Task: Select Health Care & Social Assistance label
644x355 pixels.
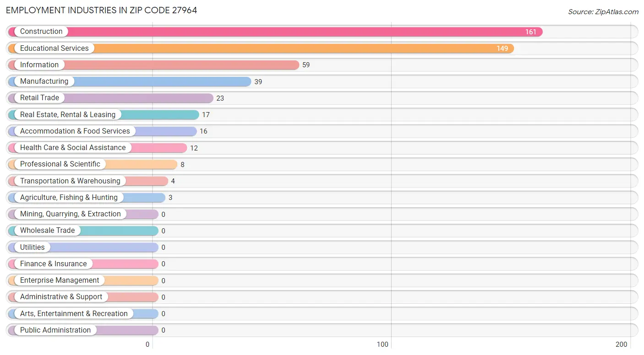Action: point(73,148)
